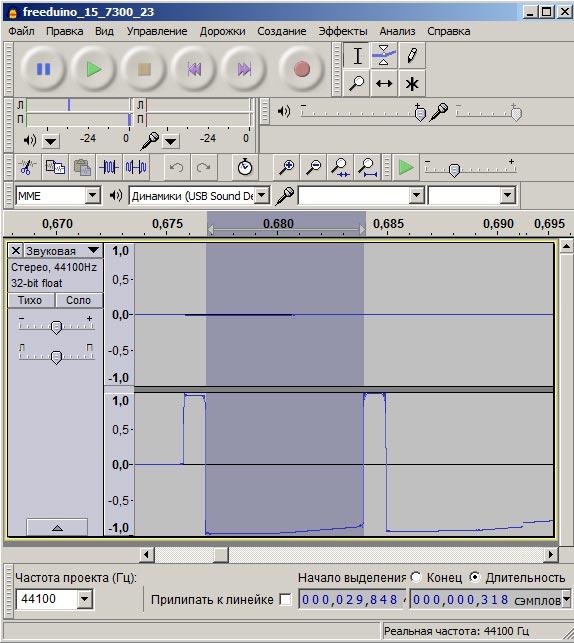This screenshot has height=643, width=574.
Task: Click the horizontal scrollbar thumb
Action: [x=221, y=555]
